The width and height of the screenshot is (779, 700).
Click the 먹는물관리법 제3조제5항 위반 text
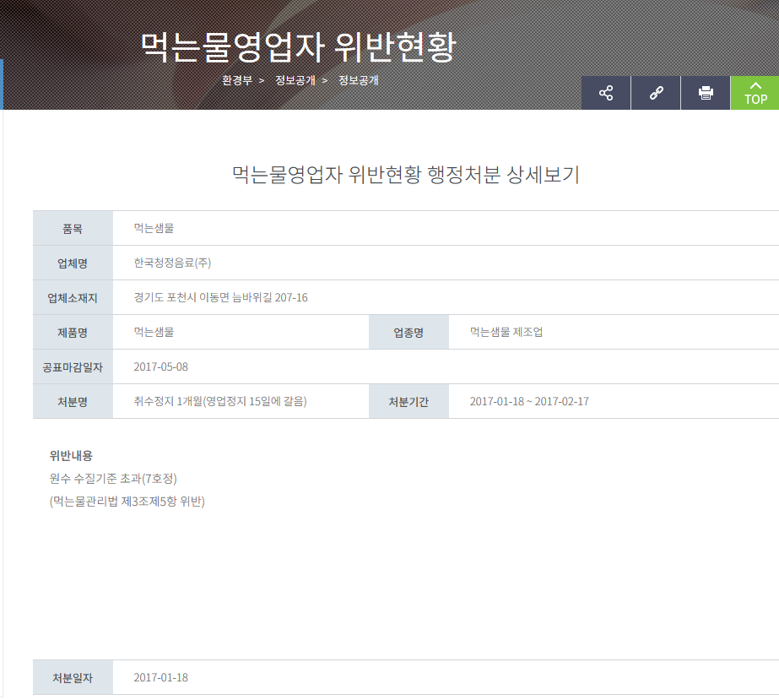click(x=127, y=501)
